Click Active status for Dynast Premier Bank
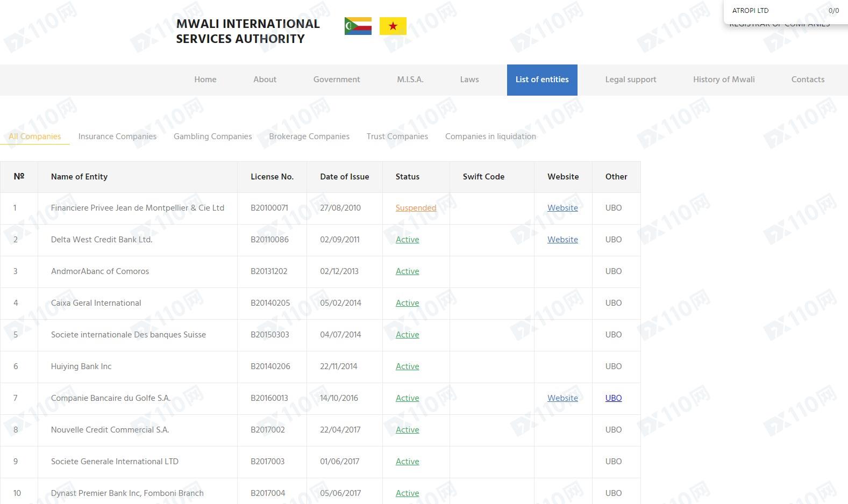Screen dimensions: 848x504 (x=407, y=493)
